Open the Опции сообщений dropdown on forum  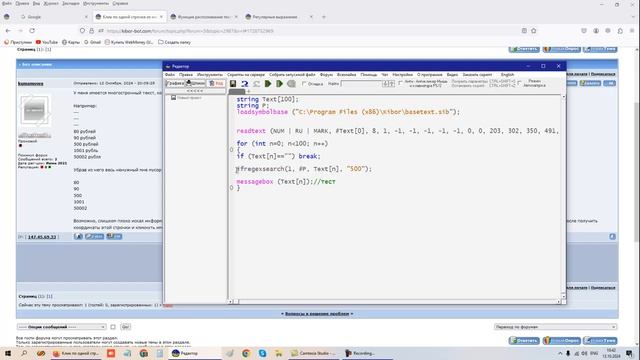pyautogui.click(x=62, y=327)
